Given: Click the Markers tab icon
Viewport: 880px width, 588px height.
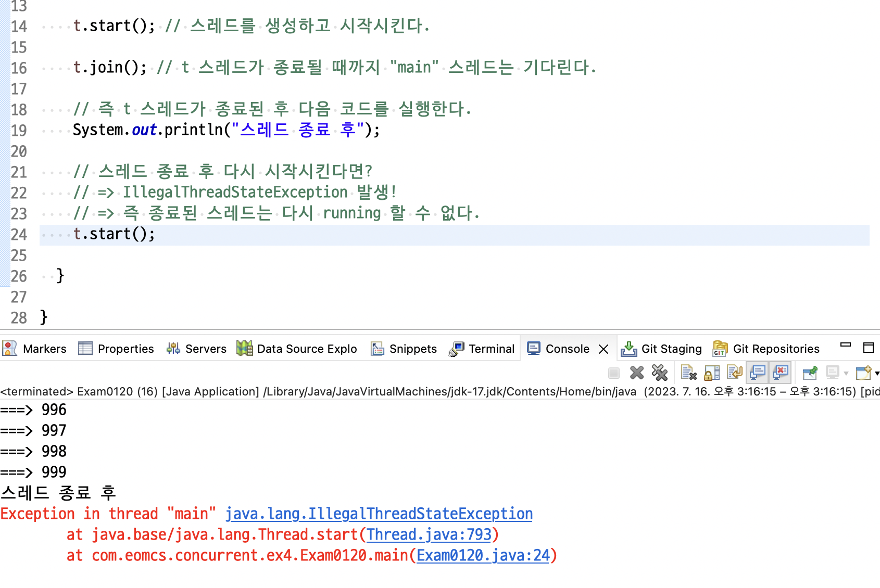Looking at the screenshot, I should (10, 348).
